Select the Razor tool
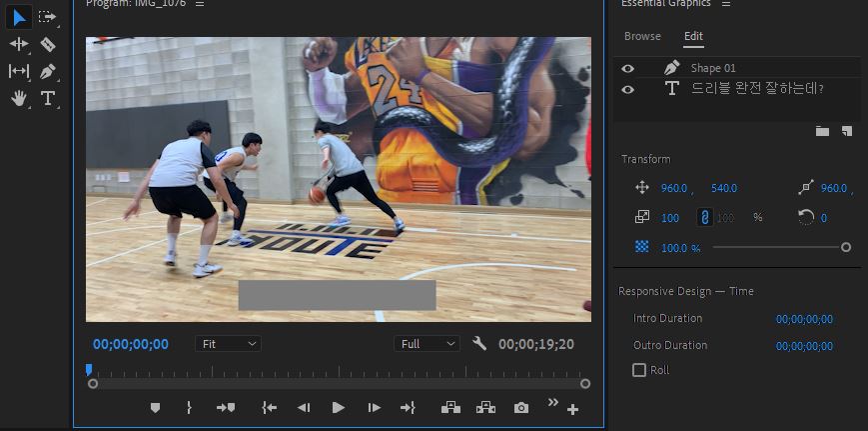The width and height of the screenshot is (868, 431). tap(48, 44)
